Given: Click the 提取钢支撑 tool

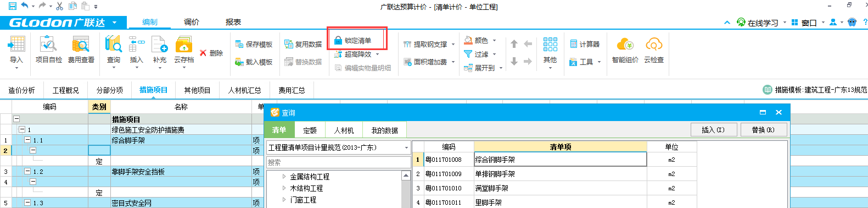Looking at the screenshot, I should pyautogui.click(x=425, y=45).
